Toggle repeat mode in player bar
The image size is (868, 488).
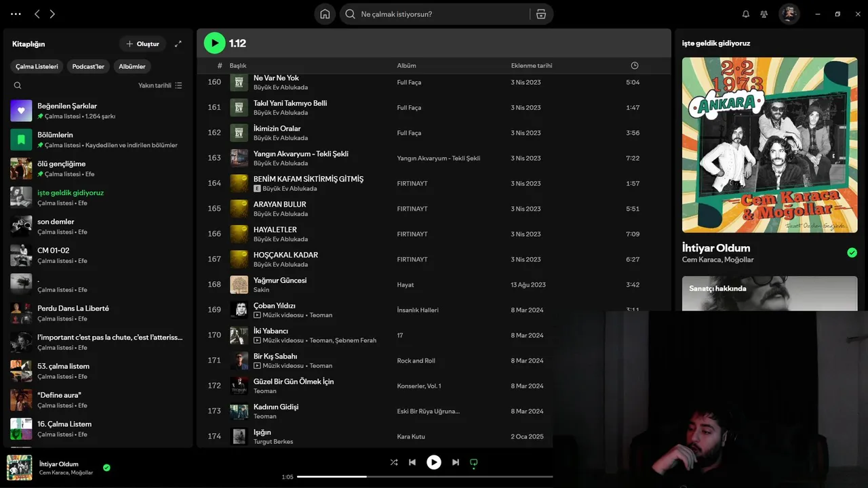click(x=474, y=462)
